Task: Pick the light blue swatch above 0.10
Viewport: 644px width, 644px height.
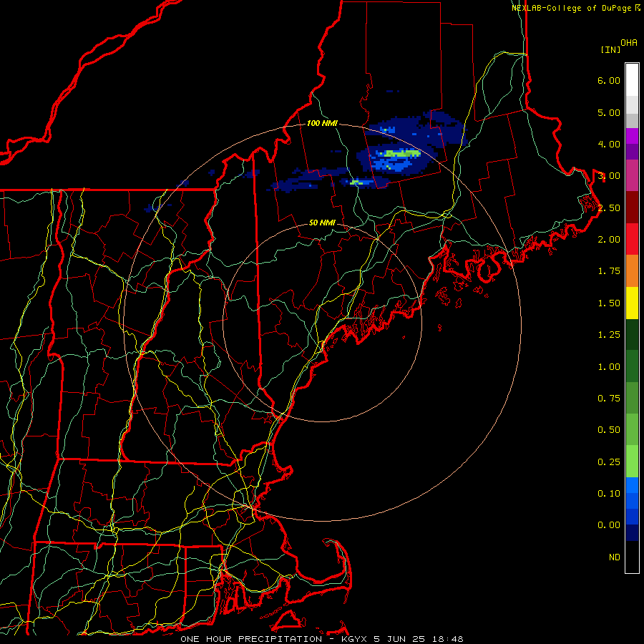Action: coord(632,485)
